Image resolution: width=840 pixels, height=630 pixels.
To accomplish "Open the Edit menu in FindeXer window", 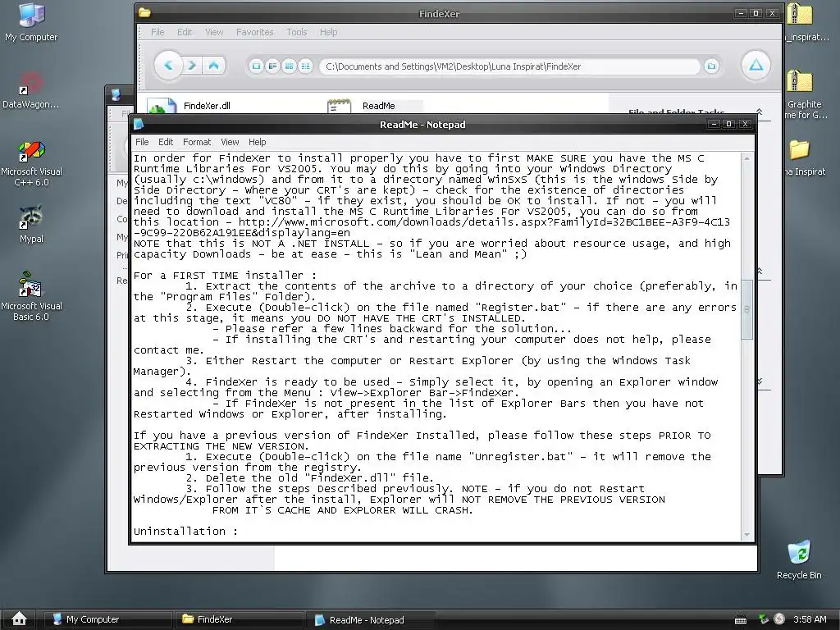I will pyautogui.click(x=185, y=32).
